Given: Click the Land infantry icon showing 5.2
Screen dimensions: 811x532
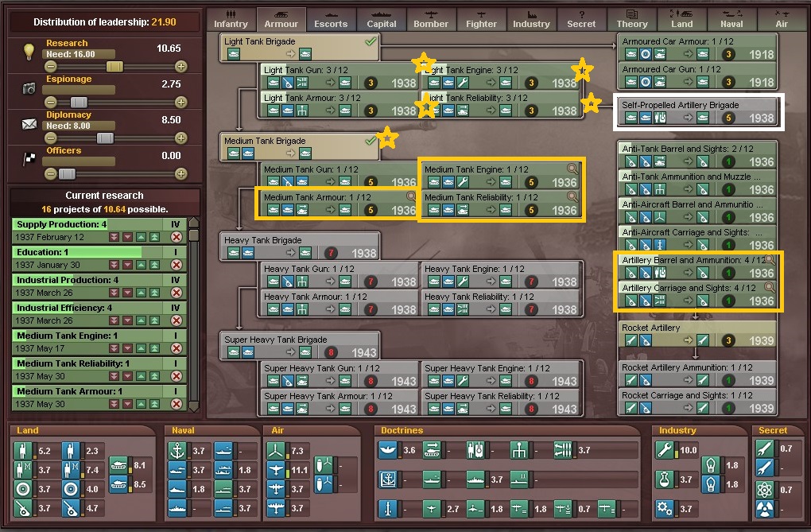Looking at the screenshot, I should (x=23, y=451).
